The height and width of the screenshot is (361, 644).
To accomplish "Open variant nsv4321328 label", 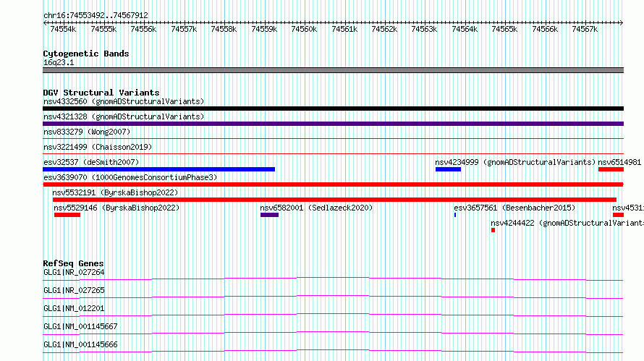I will (x=124, y=116).
